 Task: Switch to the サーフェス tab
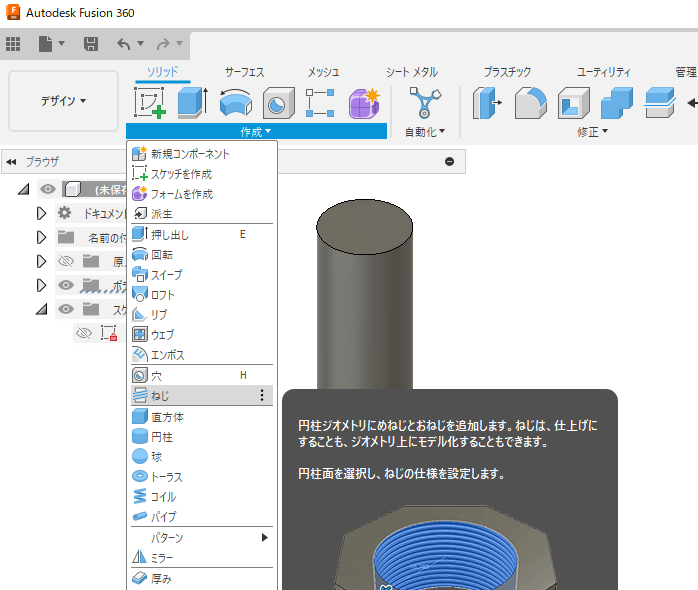(244, 72)
